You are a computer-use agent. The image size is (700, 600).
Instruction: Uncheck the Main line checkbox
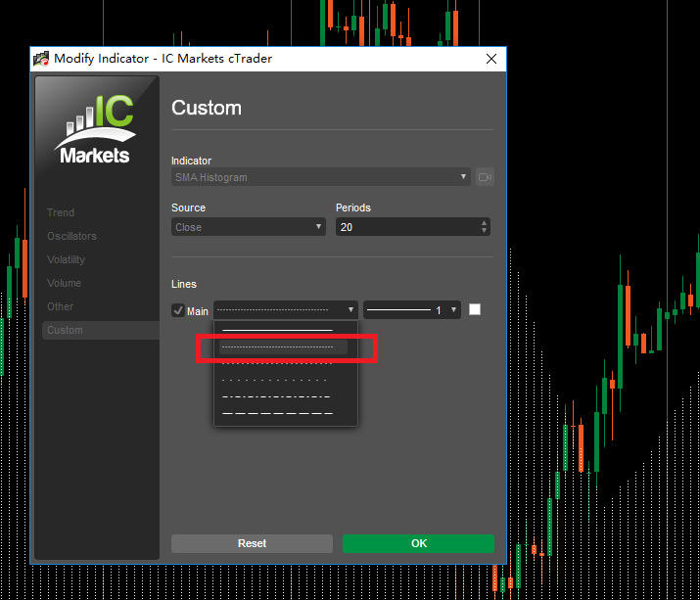click(x=177, y=310)
